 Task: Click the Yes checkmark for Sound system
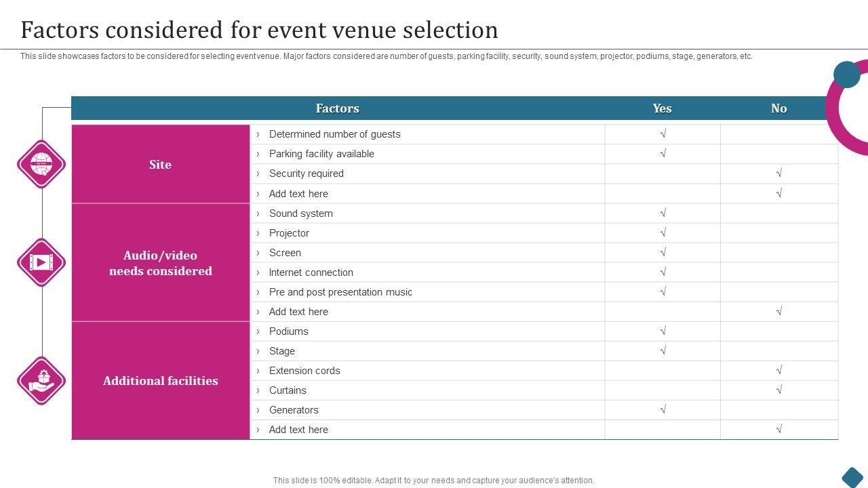[x=663, y=213]
